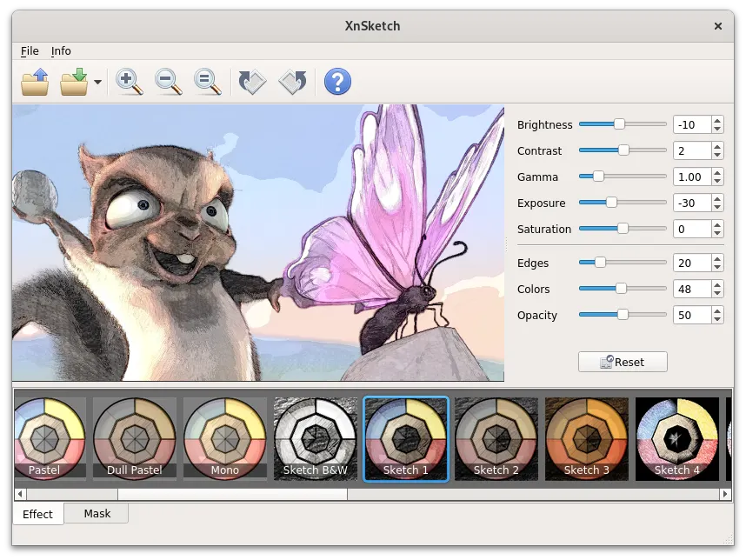Zoom in on the preview image
This screenshot has width=746, height=560.
coord(129,82)
